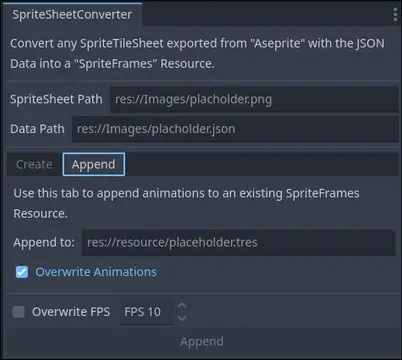Click the "Overwrite Animations" label text
The height and width of the screenshot is (360, 402).
click(96, 272)
